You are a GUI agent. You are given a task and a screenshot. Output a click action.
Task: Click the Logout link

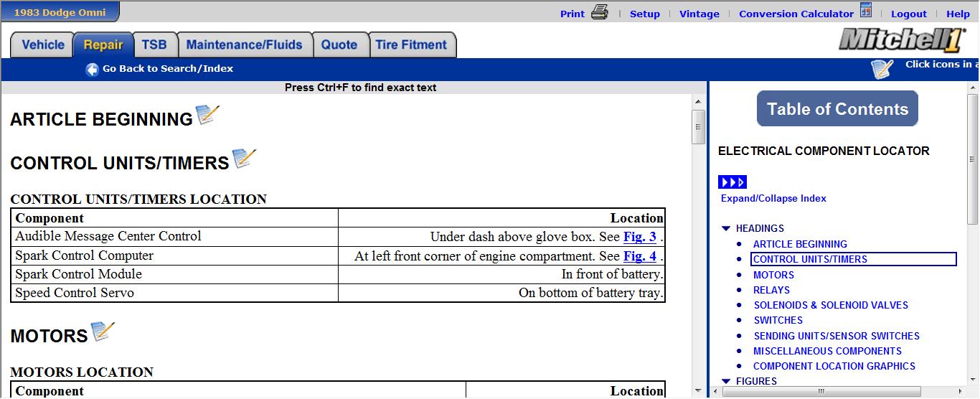[x=909, y=14]
